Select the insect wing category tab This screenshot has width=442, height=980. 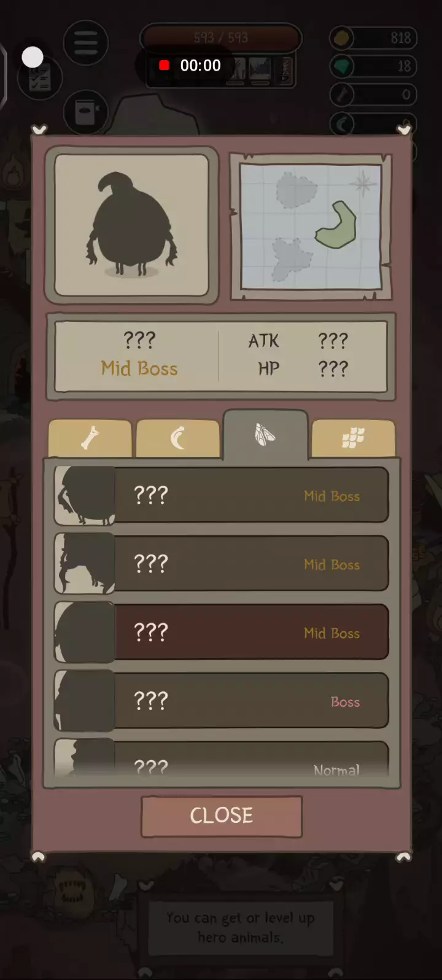click(x=265, y=435)
